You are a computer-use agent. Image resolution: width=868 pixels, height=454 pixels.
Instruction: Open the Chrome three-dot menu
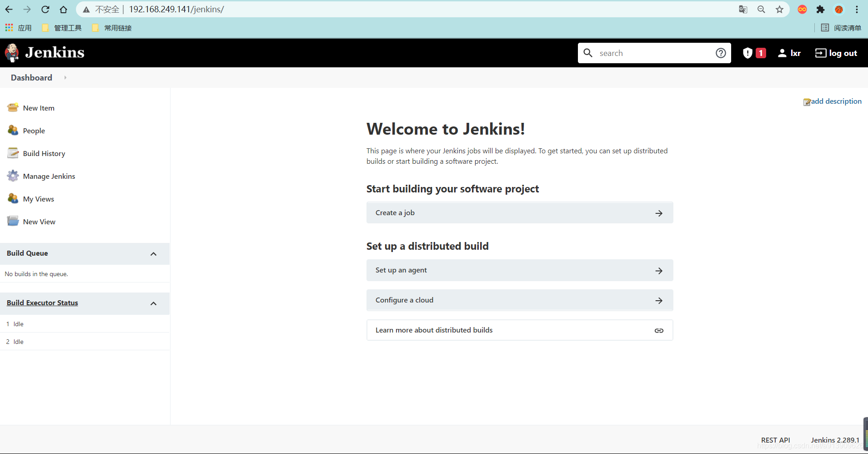click(857, 9)
